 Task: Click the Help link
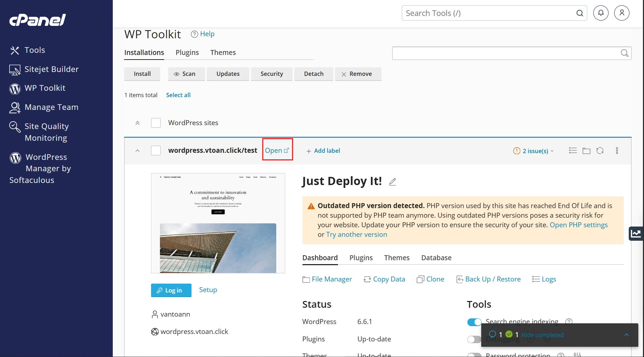pos(207,34)
